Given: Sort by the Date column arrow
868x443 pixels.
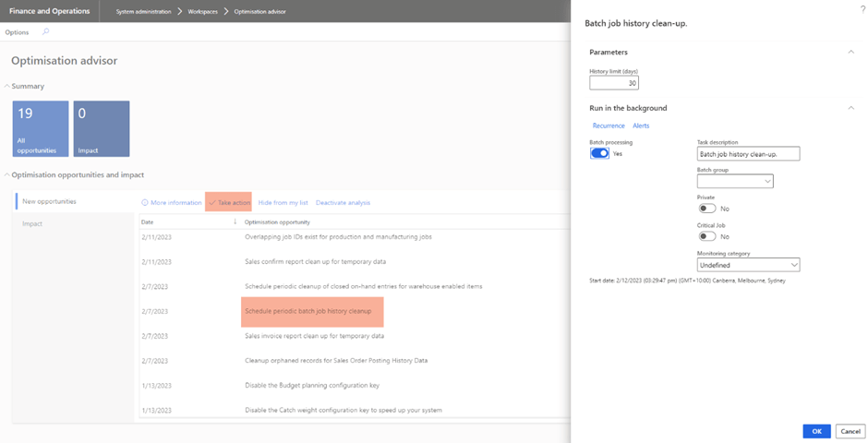Looking at the screenshot, I should click(x=235, y=222).
